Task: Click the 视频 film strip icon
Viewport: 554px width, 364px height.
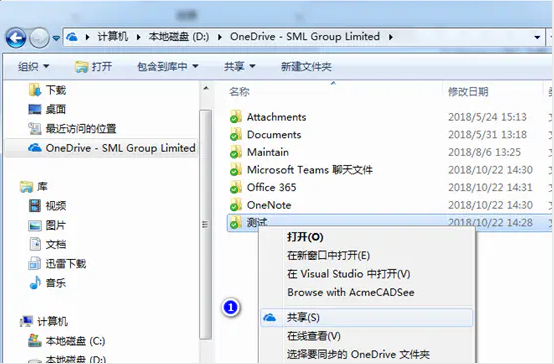Action: (x=35, y=205)
